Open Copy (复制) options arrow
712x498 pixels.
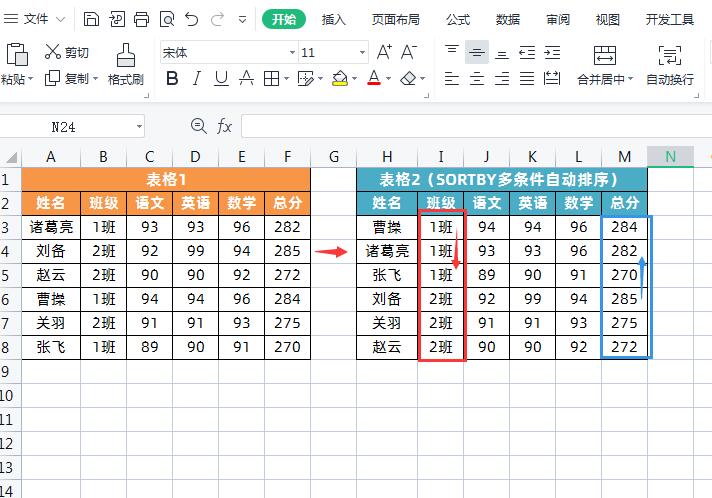coord(95,79)
